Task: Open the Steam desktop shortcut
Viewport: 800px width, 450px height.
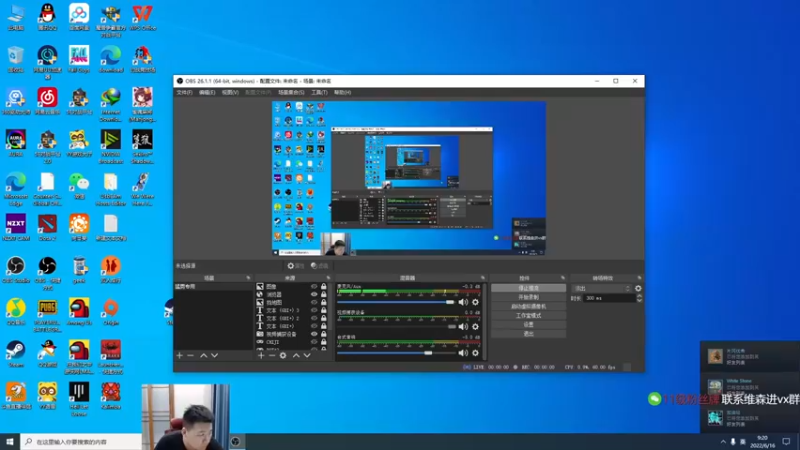Action: (x=16, y=354)
